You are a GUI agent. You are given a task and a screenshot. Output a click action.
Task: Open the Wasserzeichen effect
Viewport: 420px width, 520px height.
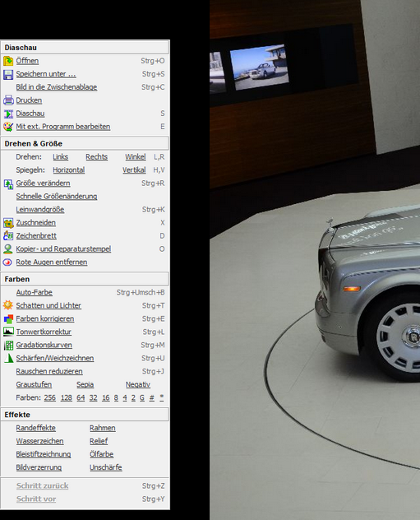[39, 441]
